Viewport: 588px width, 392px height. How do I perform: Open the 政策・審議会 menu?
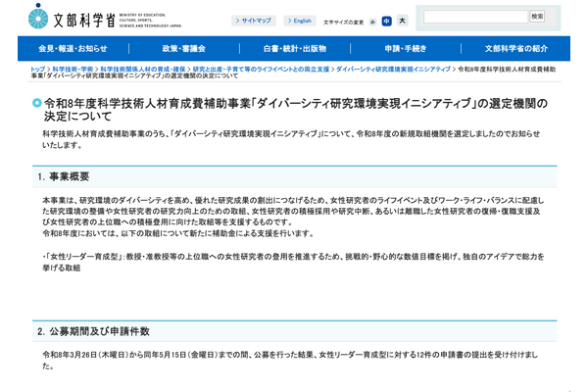(x=184, y=48)
